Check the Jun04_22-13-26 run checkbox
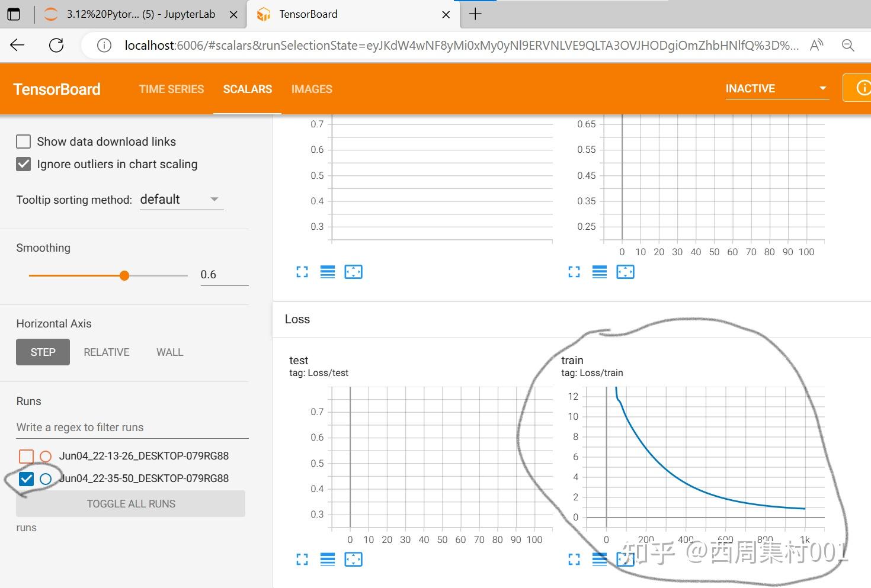Image resolution: width=871 pixels, height=588 pixels. tap(26, 456)
